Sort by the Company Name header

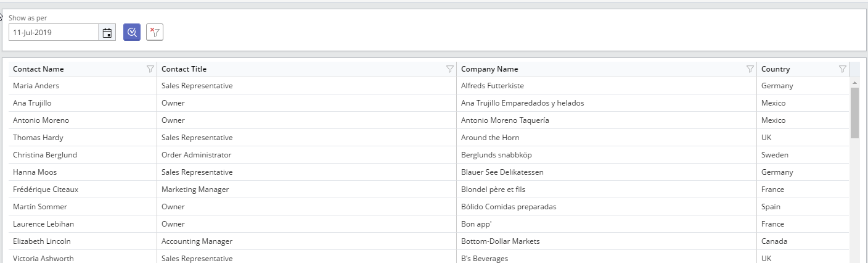coord(489,69)
